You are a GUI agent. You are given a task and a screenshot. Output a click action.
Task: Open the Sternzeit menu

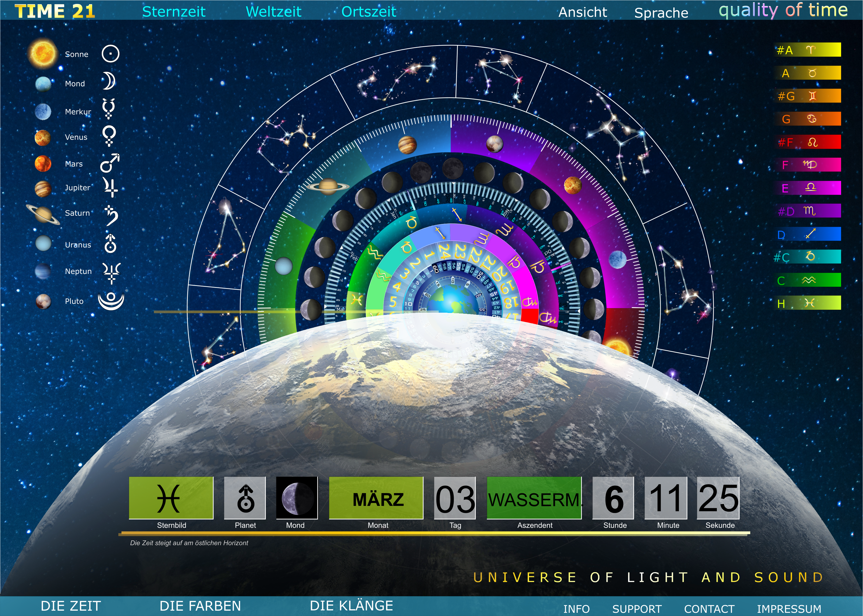click(174, 11)
